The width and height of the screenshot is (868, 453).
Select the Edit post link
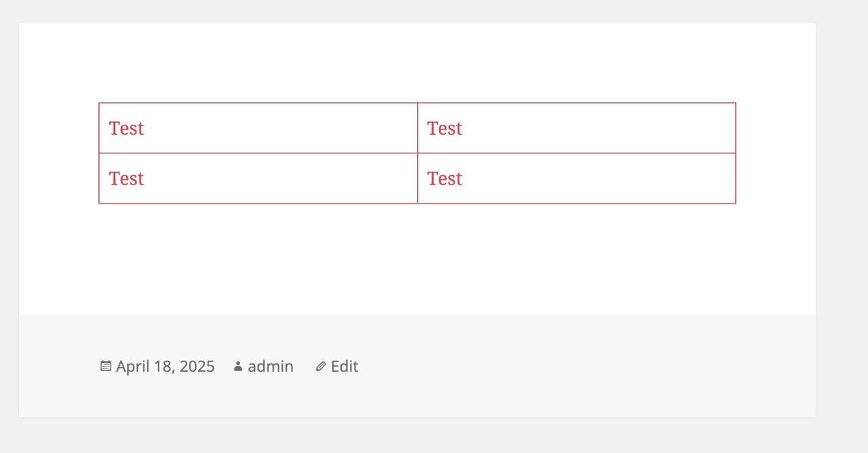(x=344, y=366)
